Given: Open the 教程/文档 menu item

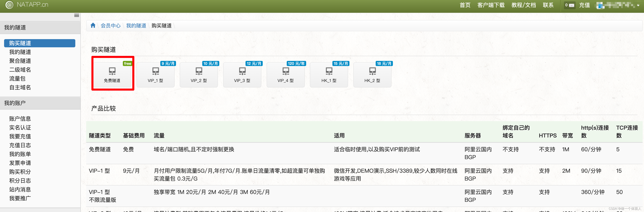Looking at the screenshot, I should (x=524, y=5).
